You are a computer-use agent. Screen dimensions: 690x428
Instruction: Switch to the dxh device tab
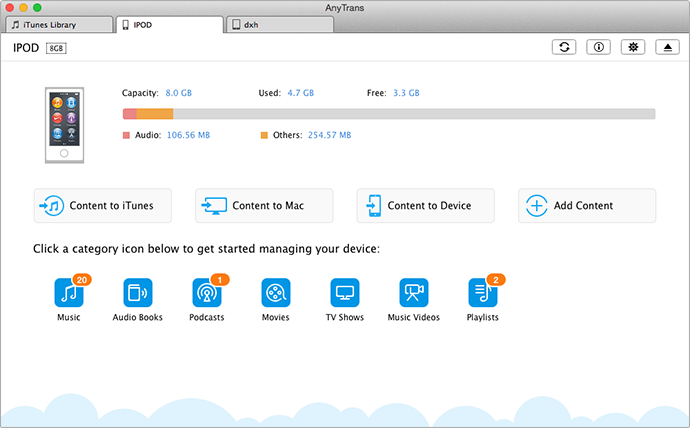click(280, 25)
